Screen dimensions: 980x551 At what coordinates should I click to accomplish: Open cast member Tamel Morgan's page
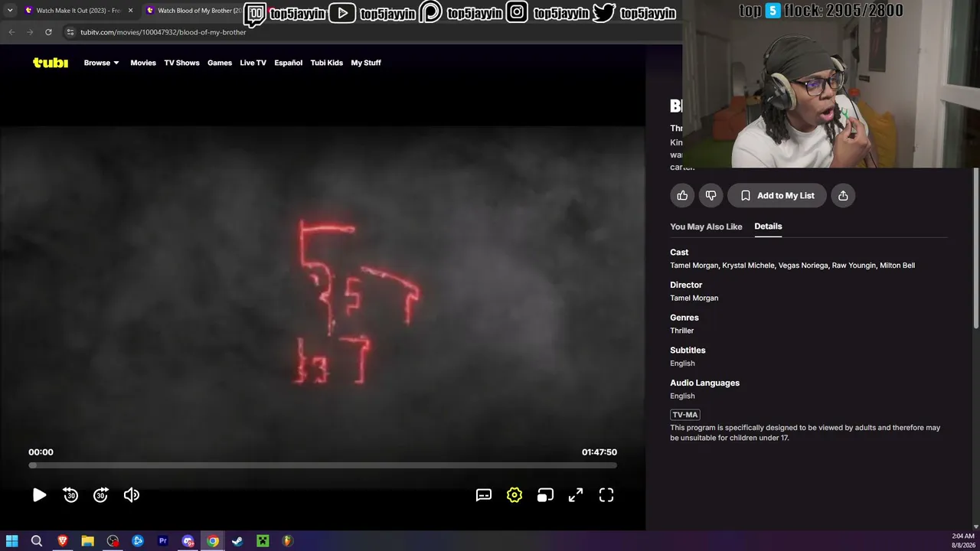pyautogui.click(x=694, y=266)
